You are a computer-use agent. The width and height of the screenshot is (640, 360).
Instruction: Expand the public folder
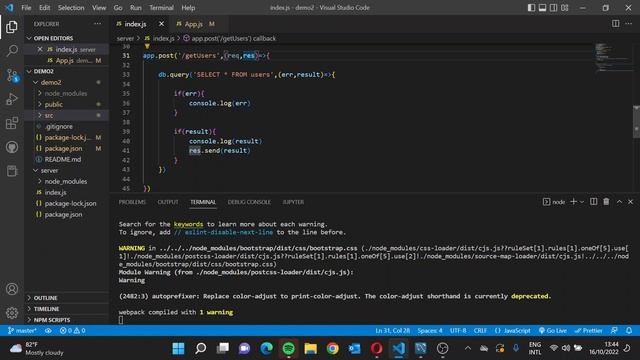67,104
